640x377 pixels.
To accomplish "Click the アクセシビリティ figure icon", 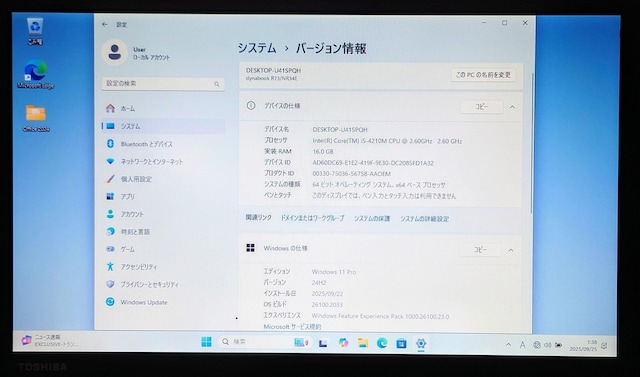I will (110, 266).
